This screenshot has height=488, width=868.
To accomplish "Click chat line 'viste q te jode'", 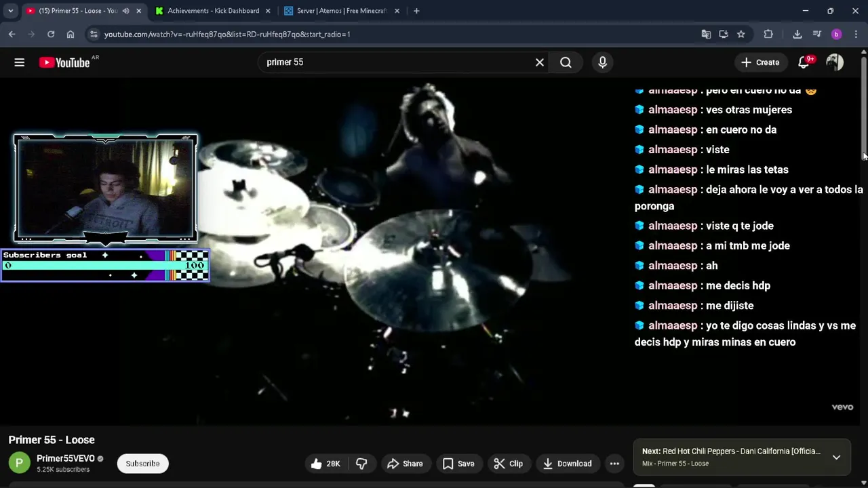I will click(x=739, y=226).
